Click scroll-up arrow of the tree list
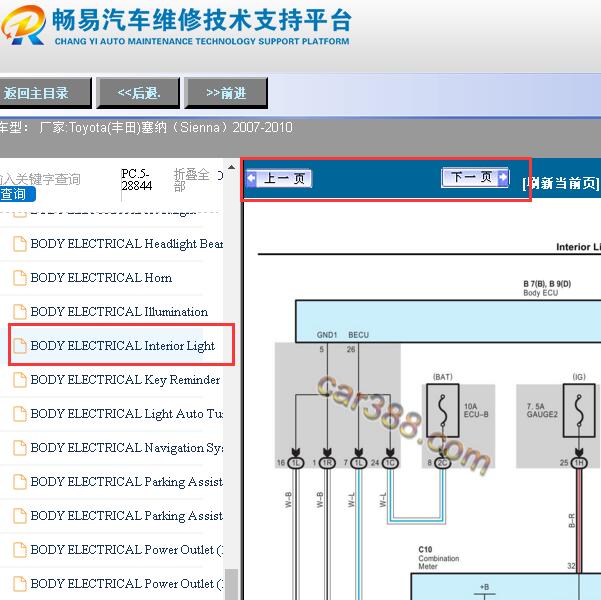Image resolution: width=601 pixels, height=600 pixels. coord(231,167)
